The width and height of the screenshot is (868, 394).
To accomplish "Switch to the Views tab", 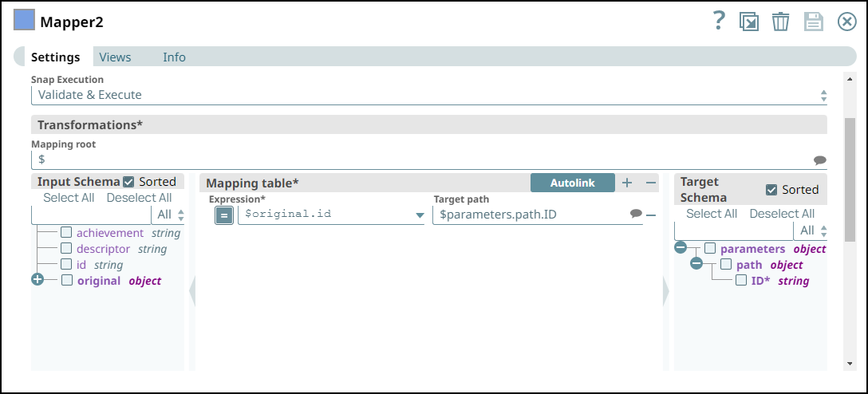I will tap(115, 57).
